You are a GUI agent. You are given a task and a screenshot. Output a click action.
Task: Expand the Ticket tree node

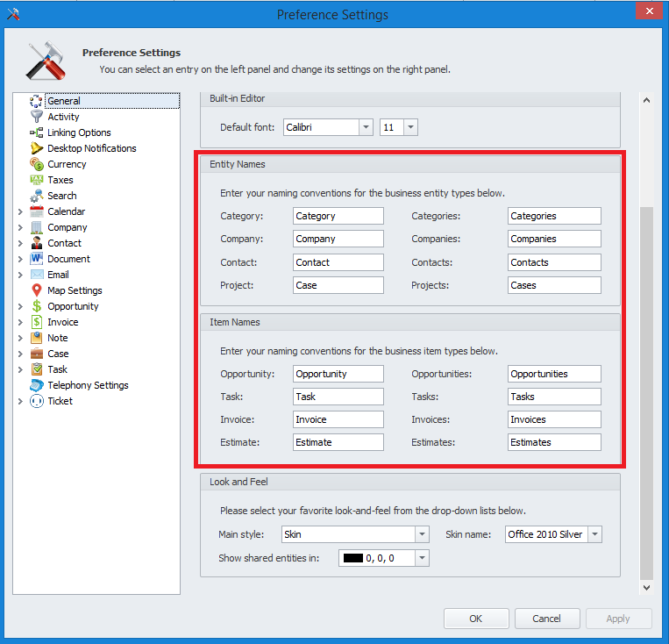(20, 401)
